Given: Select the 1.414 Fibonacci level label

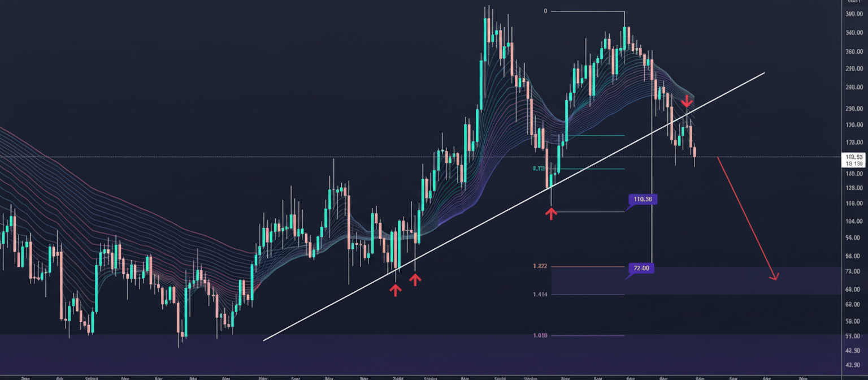Looking at the screenshot, I should click(540, 295).
